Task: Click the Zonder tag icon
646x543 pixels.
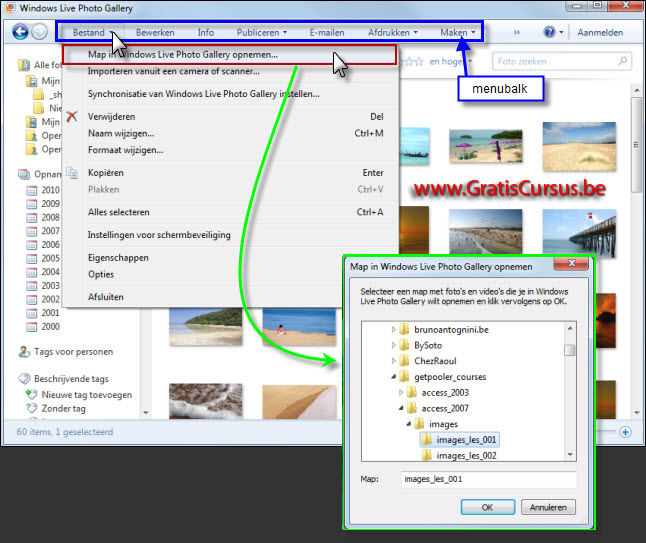Action: (31, 408)
